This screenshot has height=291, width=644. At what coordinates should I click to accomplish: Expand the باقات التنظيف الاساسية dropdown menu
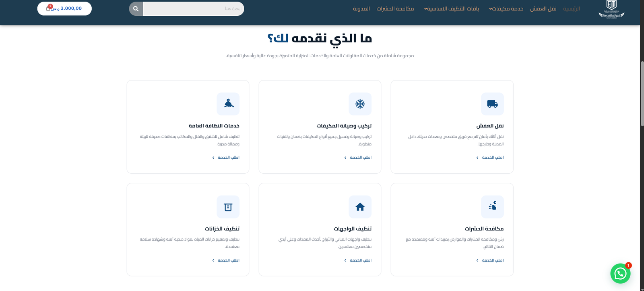pyautogui.click(x=452, y=8)
